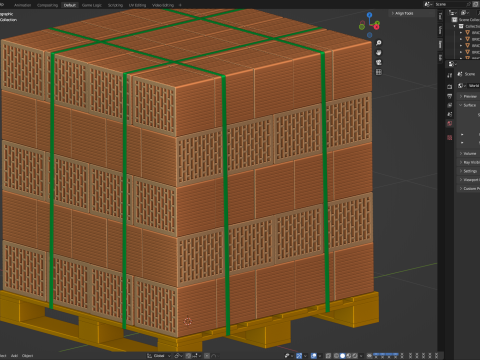
Task: Open the properties editor type dropdown
Action: point(452,64)
